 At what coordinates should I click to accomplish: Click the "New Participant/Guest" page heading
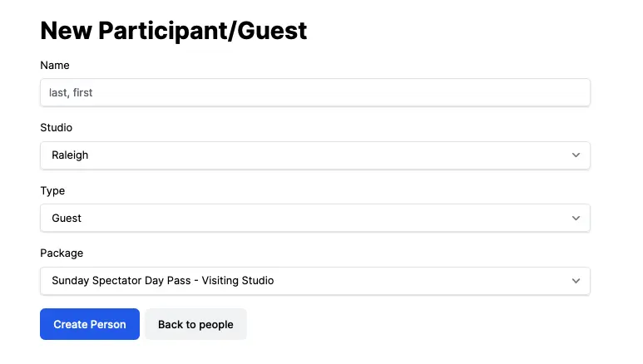point(173,31)
